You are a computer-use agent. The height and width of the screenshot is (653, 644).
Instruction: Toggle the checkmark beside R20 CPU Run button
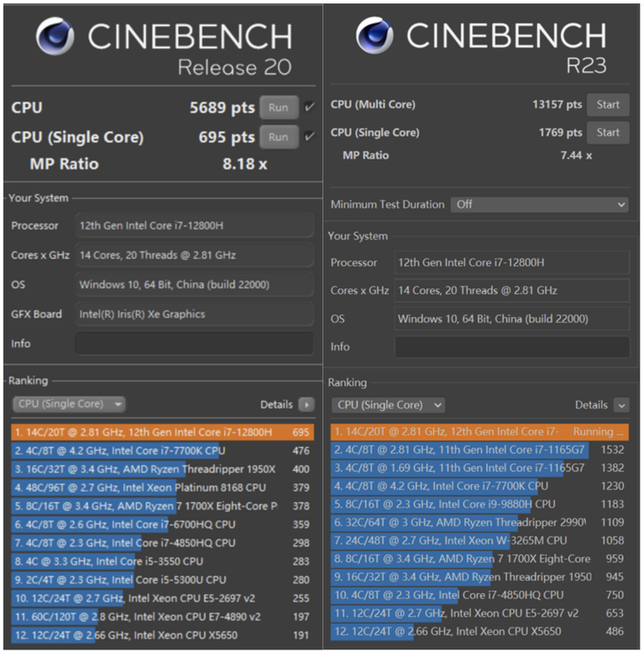(310, 108)
